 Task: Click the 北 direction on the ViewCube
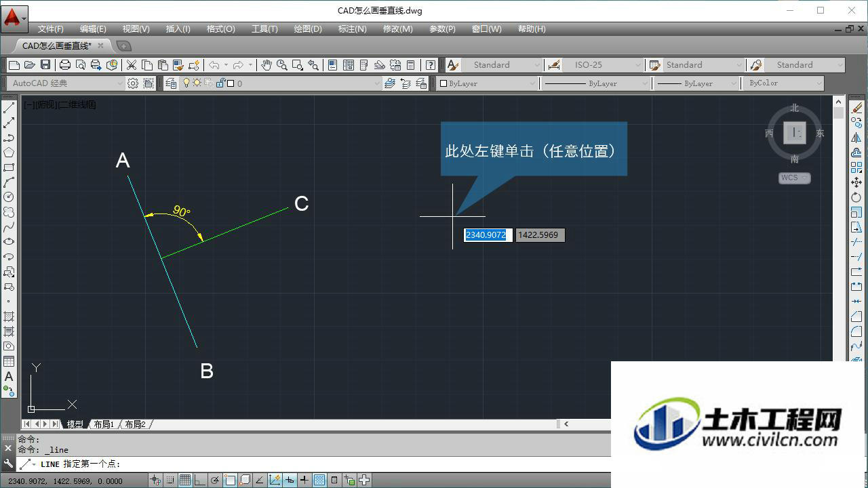(x=795, y=108)
